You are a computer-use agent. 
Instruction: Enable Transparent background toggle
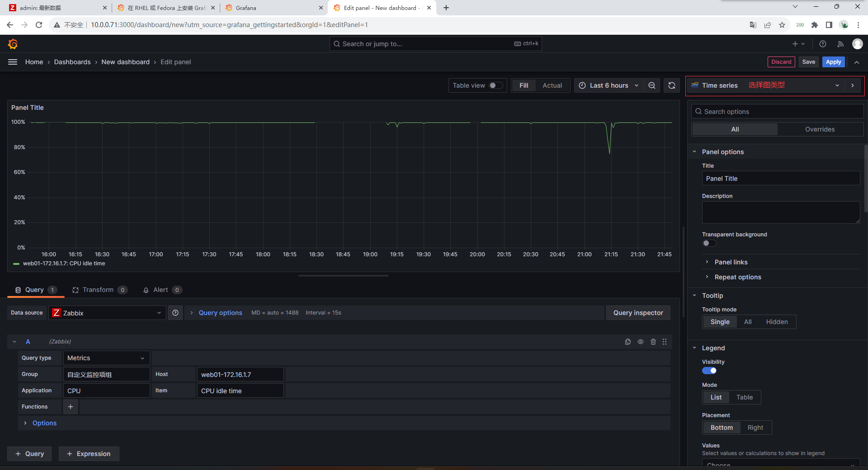coord(709,244)
